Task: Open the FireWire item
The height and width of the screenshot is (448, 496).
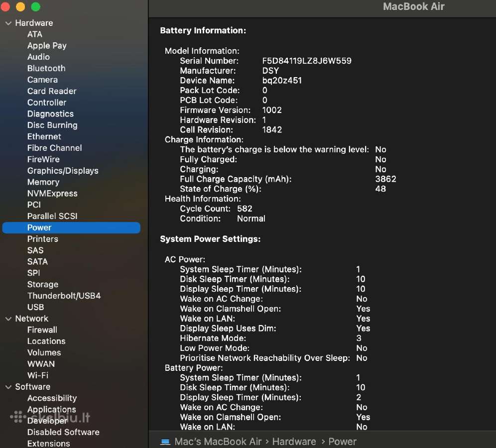Action: [43, 159]
